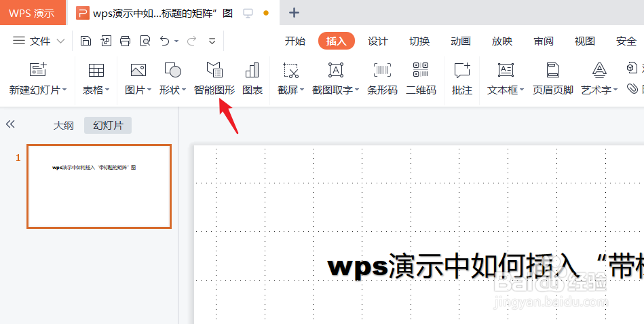Select the 插入 ribbon tab
Image resolution: width=644 pixels, height=324 pixels.
pos(337,41)
